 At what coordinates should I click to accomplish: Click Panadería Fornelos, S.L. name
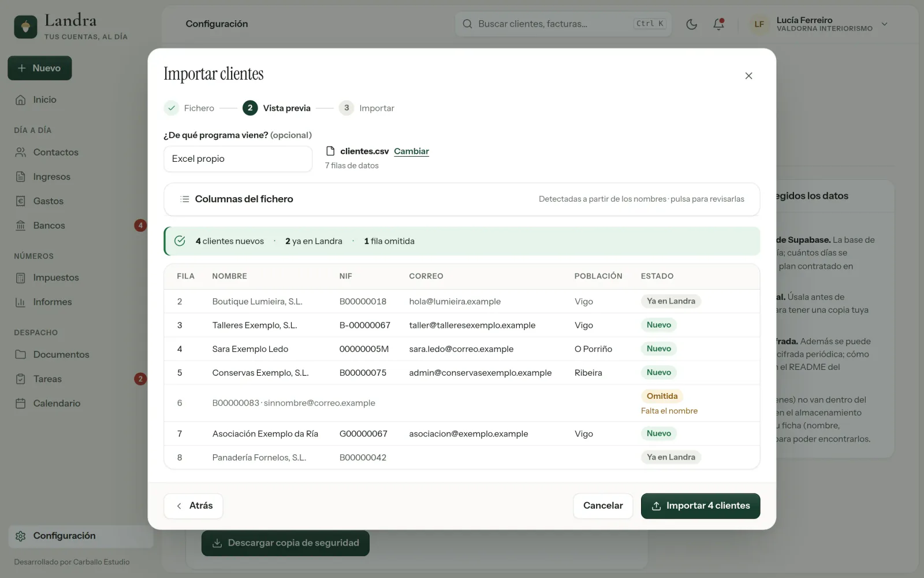click(x=259, y=458)
